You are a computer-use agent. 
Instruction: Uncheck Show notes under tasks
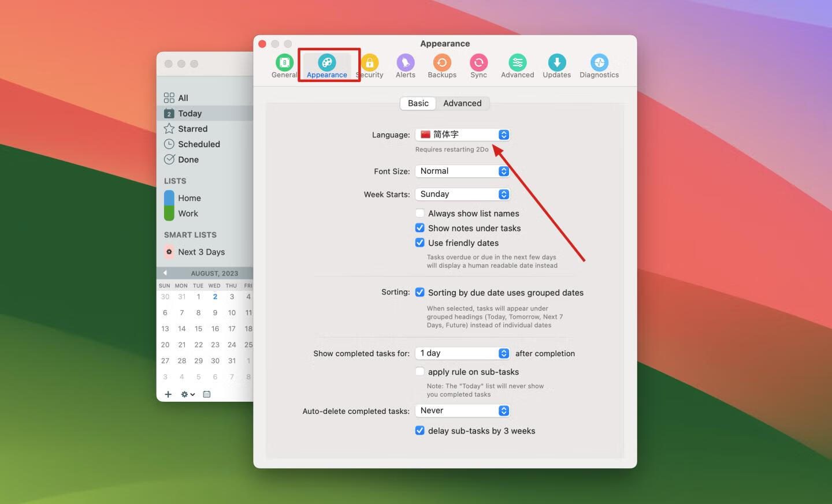point(420,228)
